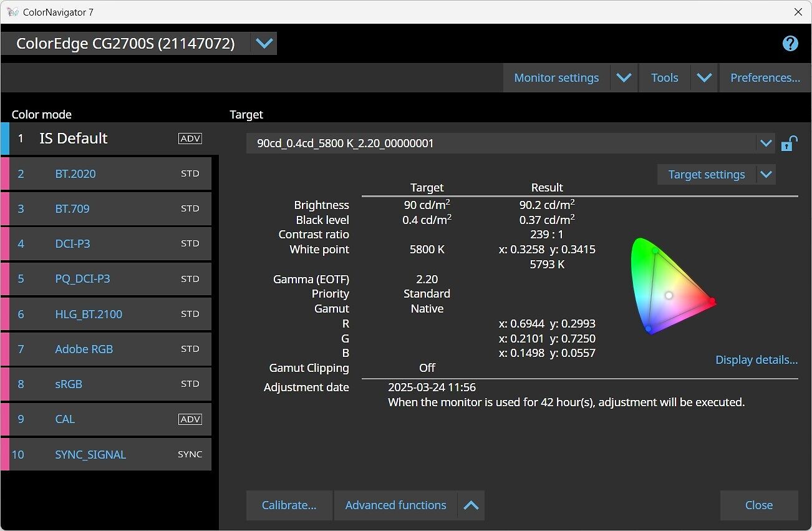Collapse the Advanced functions chevron
Image resolution: width=812 pixels, height=531 pixels.
[471, 505]
